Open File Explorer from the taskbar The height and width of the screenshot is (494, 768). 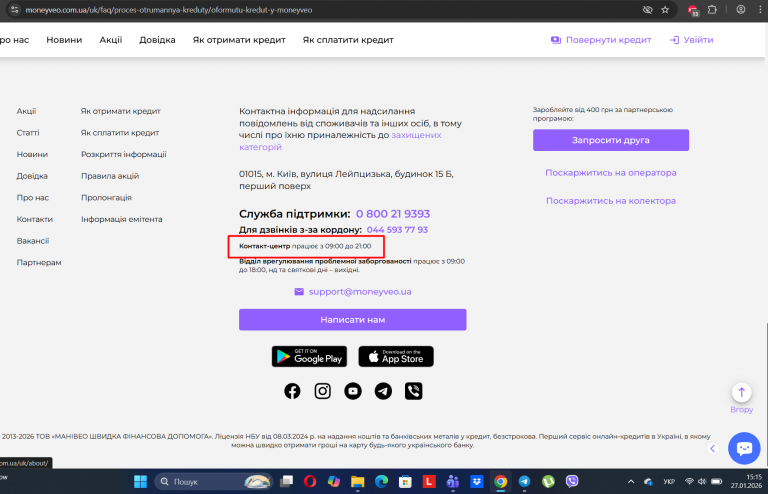click(358, 482)
